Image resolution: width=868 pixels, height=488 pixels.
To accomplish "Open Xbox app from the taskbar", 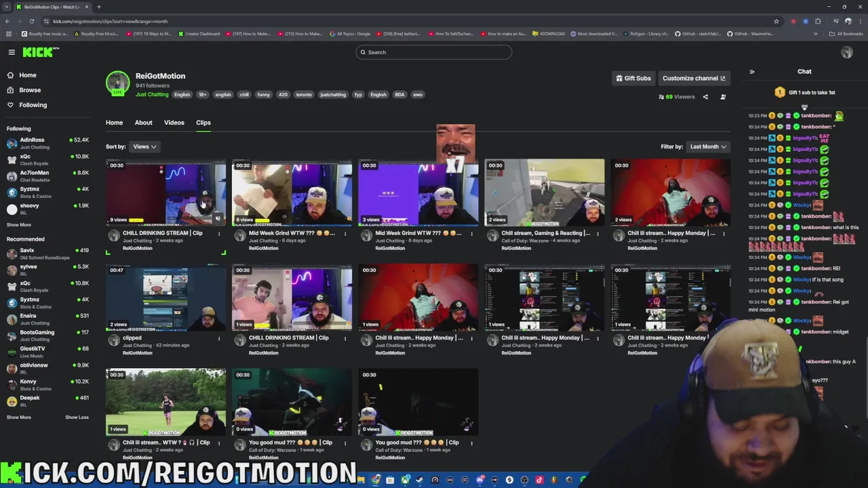I will (406, 480).
